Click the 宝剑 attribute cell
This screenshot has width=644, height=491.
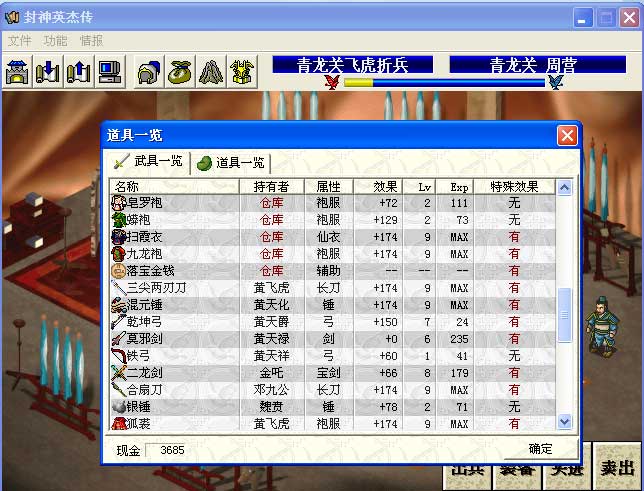pyautogui.click(x=329, y=373)
